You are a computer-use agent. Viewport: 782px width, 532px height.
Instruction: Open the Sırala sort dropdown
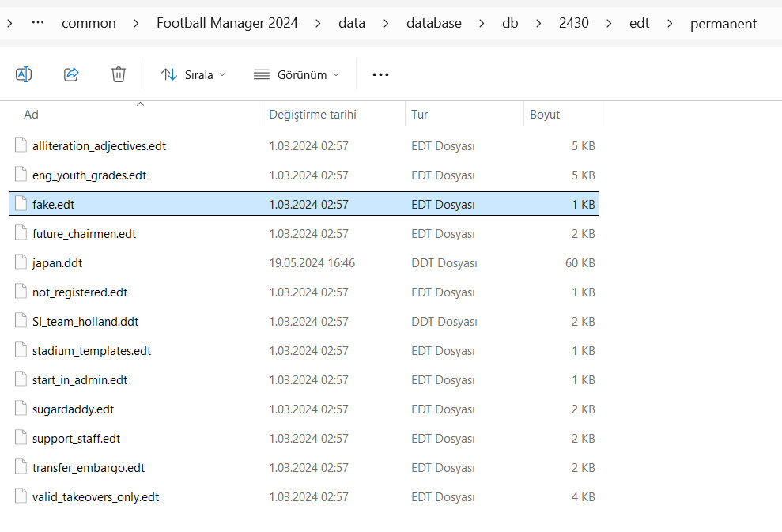point(193,74)
